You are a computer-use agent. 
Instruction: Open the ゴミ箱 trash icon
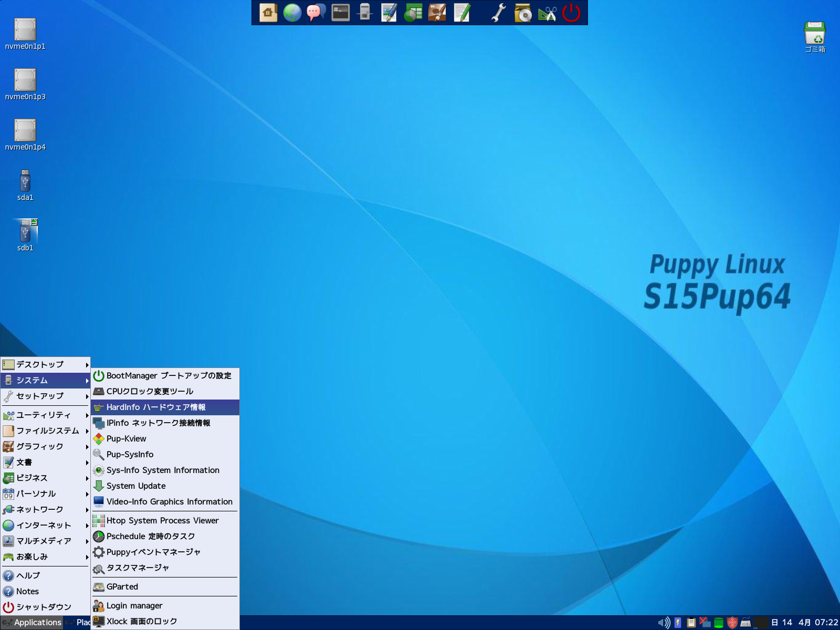[x=815, y=33]
